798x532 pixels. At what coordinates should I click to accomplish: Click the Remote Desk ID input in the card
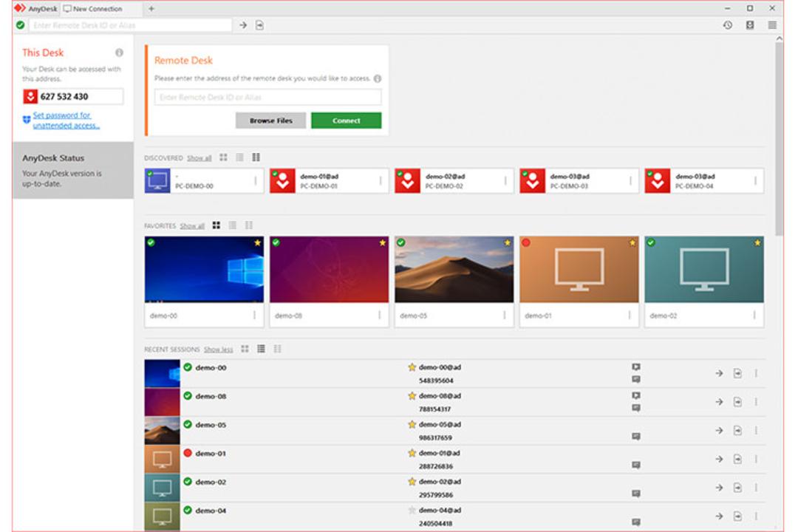point(267,98)
